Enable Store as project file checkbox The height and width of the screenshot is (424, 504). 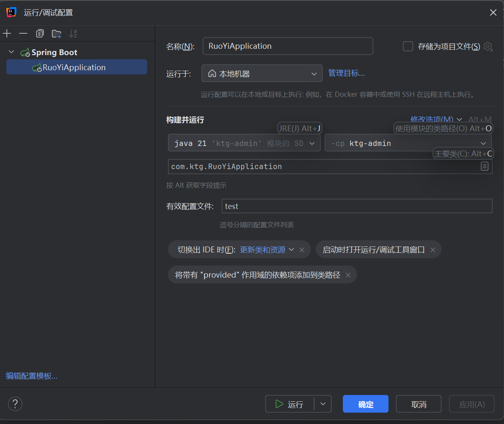pyautogui.click(x=408, y=46)
